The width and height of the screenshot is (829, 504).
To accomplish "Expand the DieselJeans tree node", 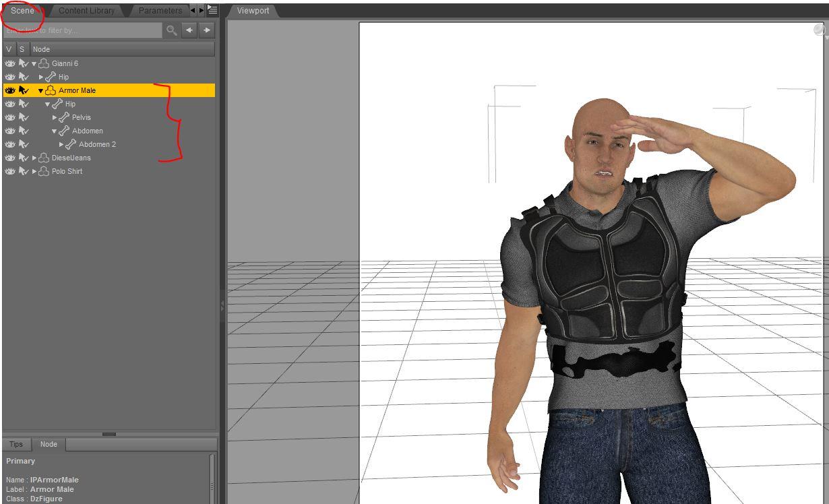I will (34, 158).
